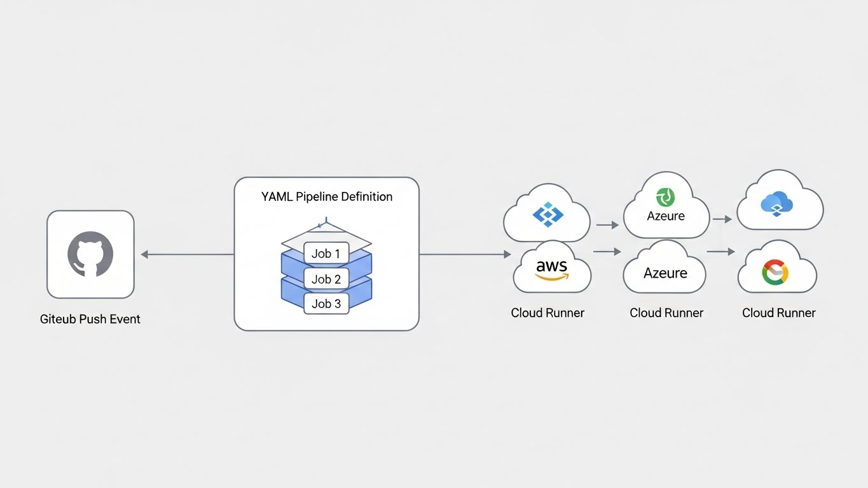Select the blue cloud icon in top-right cloud
868x488 pixels.
776,205
